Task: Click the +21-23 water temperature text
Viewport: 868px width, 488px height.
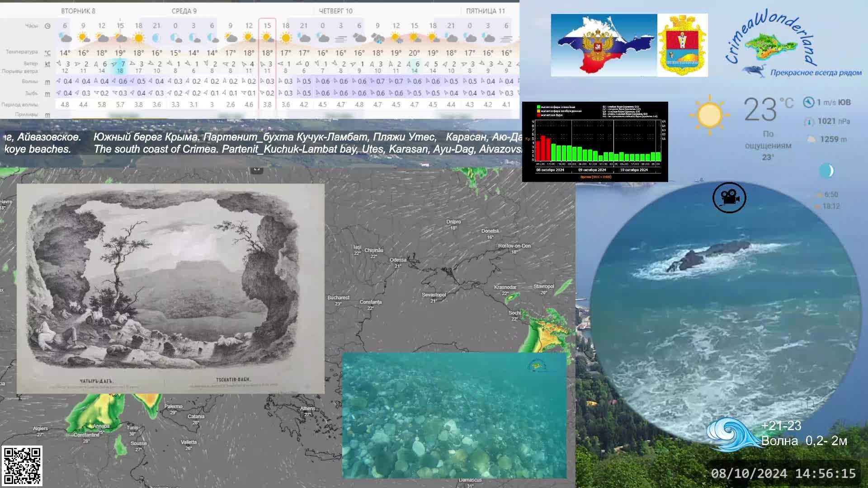Action: click(781, 426)
